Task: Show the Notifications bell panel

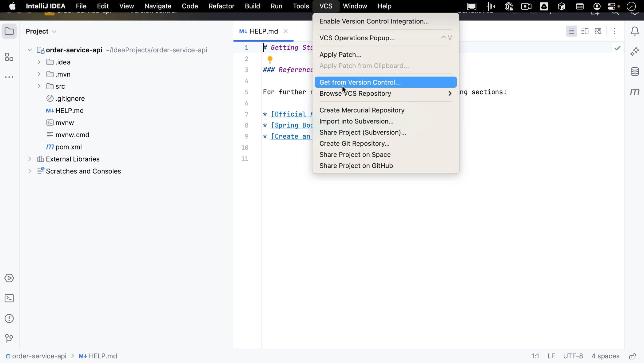Action: pos(634,31)
